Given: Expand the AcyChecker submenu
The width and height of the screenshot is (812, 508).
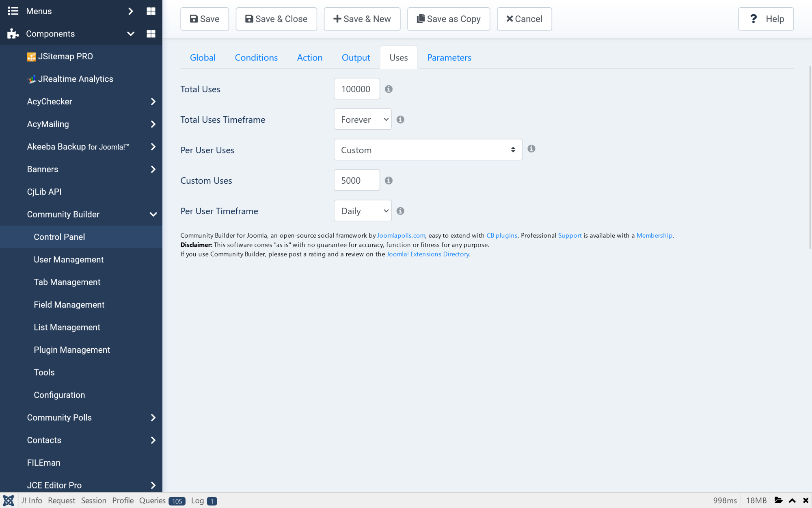Looking at the screenshot, I should coord(153,102).
